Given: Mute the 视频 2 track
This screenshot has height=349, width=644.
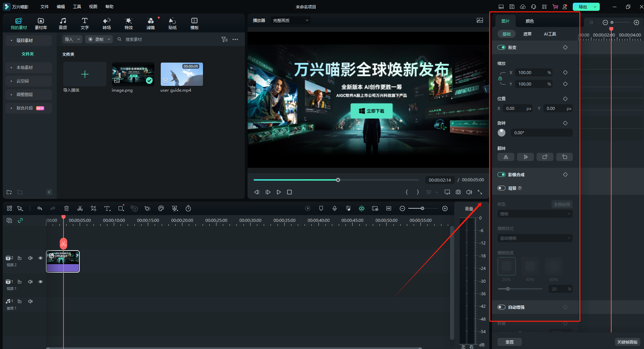Looking at the screenshot, I should click(30, 258).
